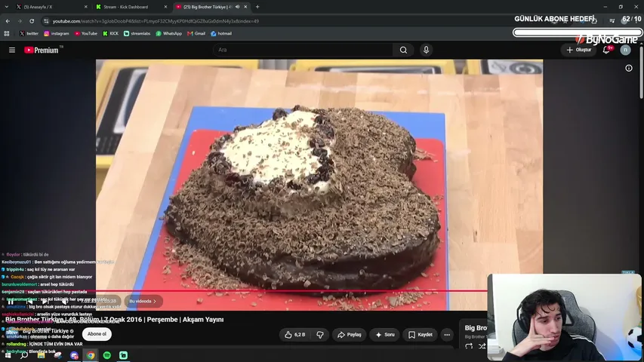Open the account avatar menu
This screenshot has height=362, width=644.
point(625,50)
